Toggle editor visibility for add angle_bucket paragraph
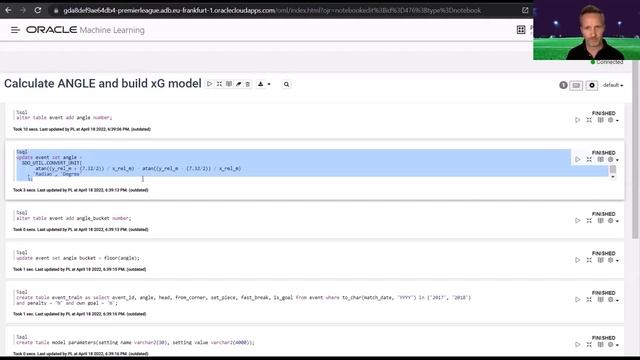Viewport: 640px width, 360px height. coord(589,221)
